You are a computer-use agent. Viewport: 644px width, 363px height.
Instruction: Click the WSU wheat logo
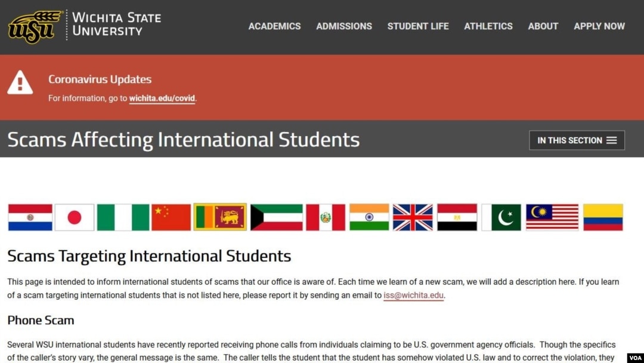tap(35, 27)
